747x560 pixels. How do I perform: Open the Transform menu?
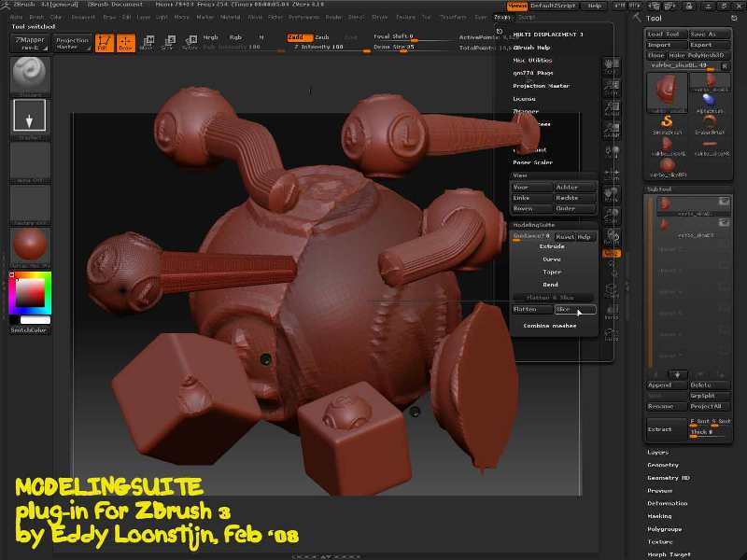coord(453,17)
